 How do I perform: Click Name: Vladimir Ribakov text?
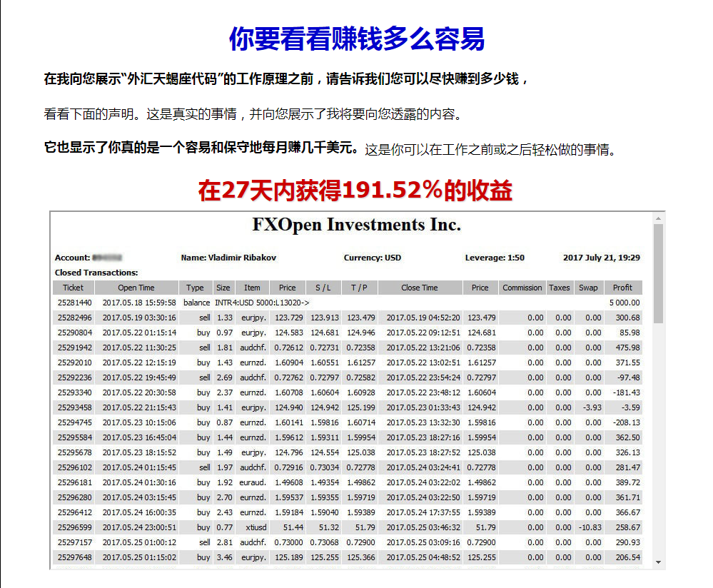[228, 258]
